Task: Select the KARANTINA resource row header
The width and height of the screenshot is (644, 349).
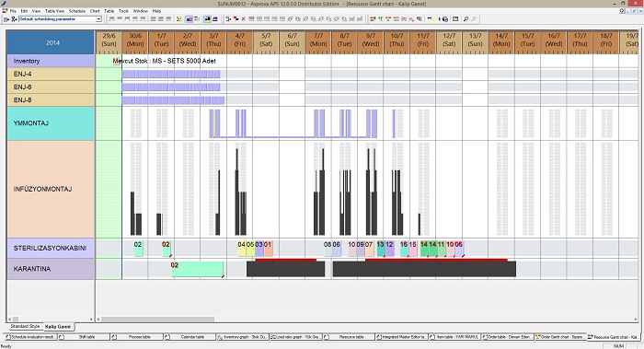Action: coord(50,269)
